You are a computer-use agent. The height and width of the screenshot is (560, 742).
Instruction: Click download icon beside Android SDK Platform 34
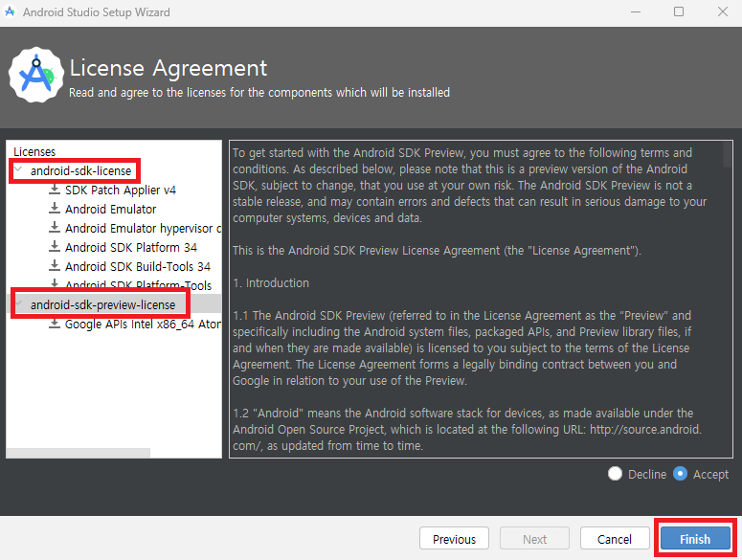tap(55, 247)
